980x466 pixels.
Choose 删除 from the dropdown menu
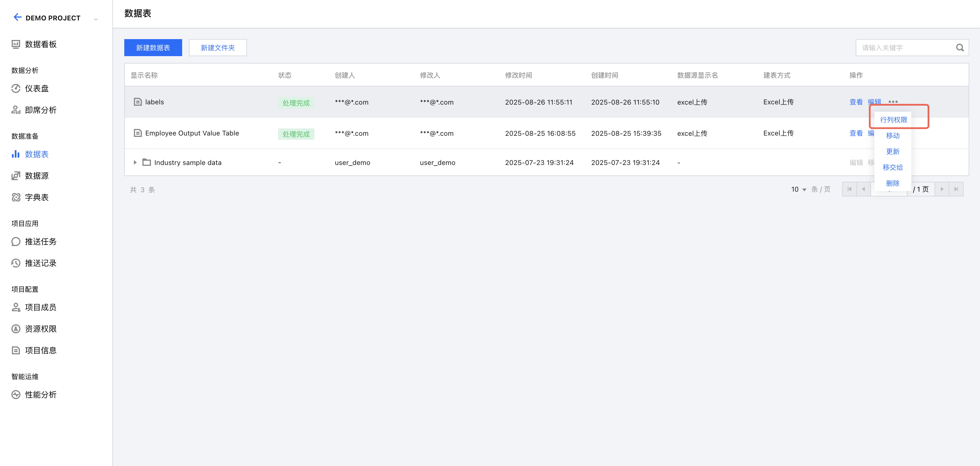point(893,183)
